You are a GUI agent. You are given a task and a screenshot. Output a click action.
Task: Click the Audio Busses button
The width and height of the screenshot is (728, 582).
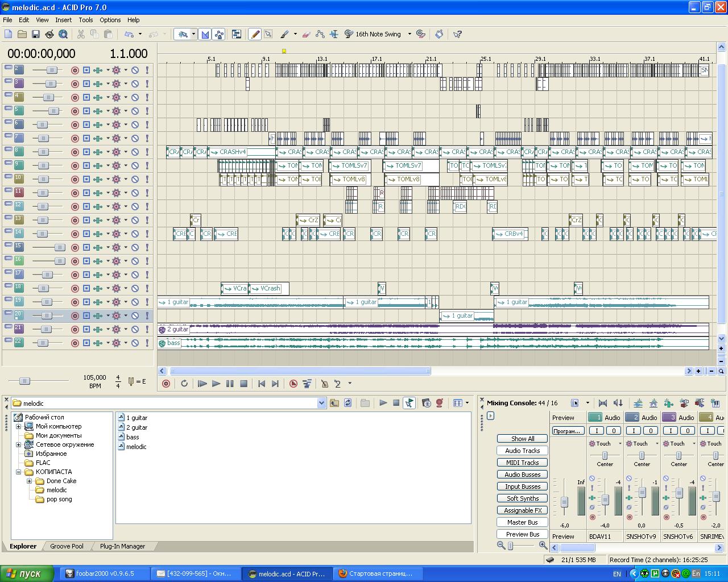522,475
